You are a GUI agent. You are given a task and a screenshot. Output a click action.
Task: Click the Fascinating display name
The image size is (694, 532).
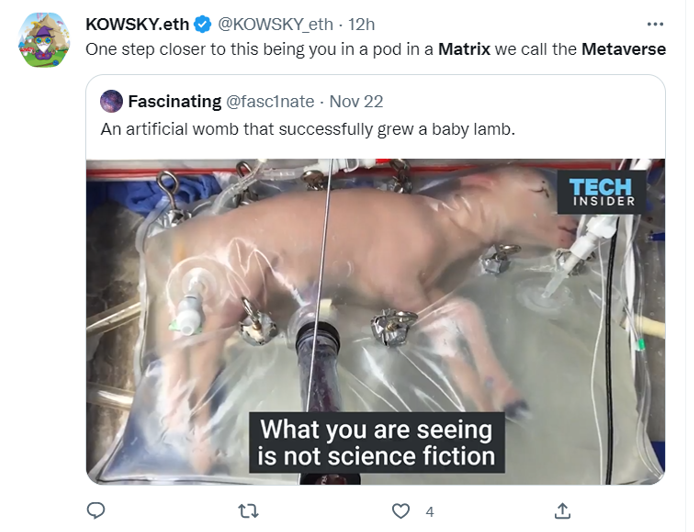(x=172, y=101)
